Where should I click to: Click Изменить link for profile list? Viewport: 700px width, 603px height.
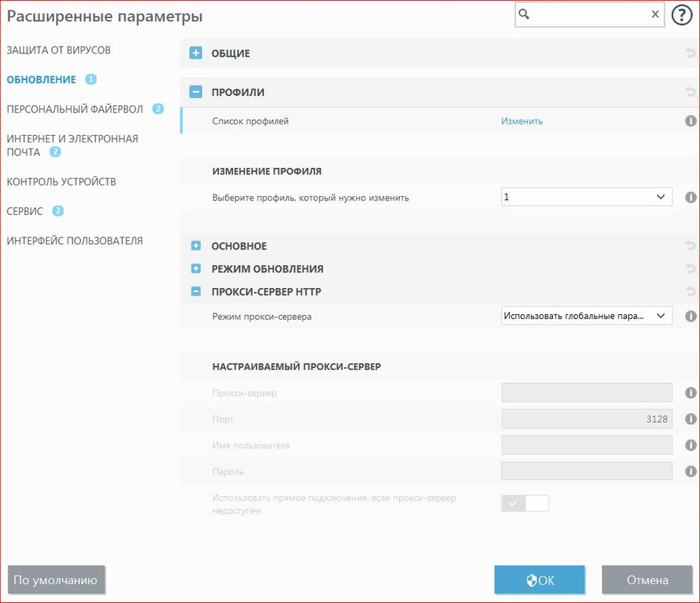522,121
